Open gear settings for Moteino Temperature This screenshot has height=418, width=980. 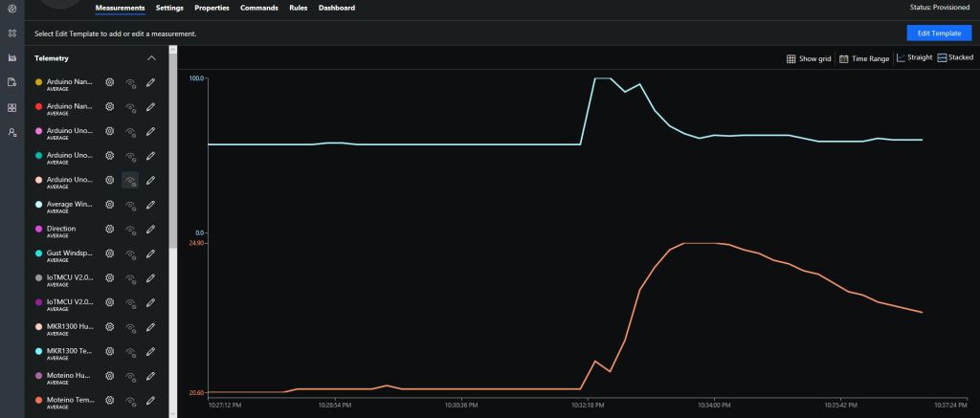110,400
